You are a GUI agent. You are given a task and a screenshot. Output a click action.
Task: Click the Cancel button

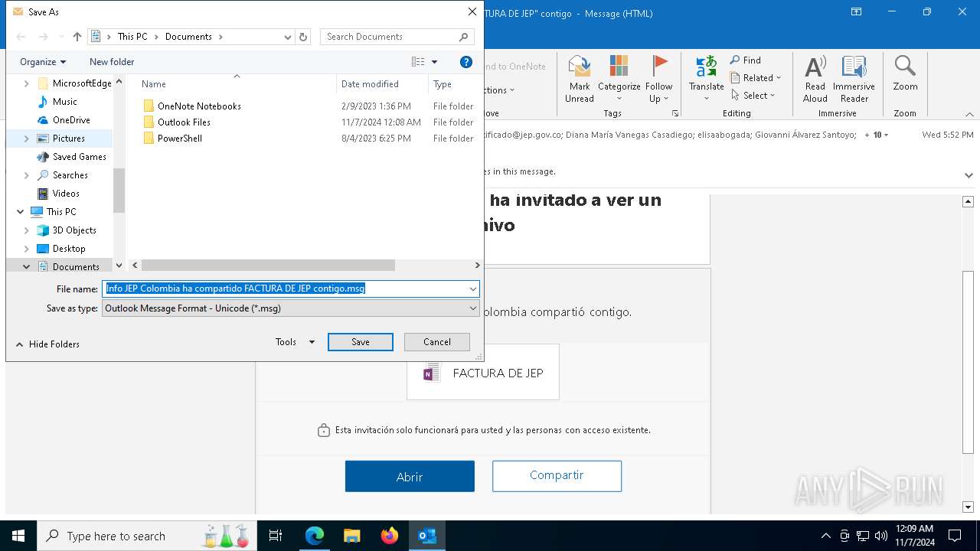(437, 342)
